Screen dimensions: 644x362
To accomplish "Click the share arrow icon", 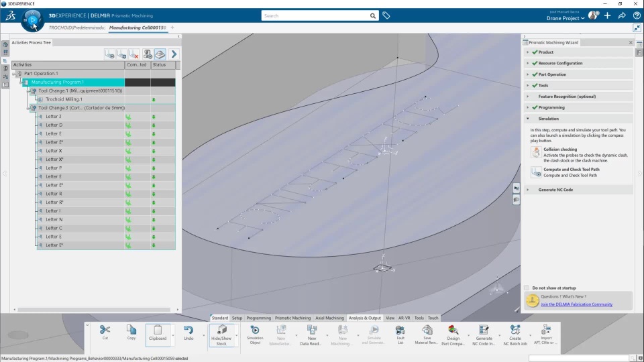I will coord(622,15).
